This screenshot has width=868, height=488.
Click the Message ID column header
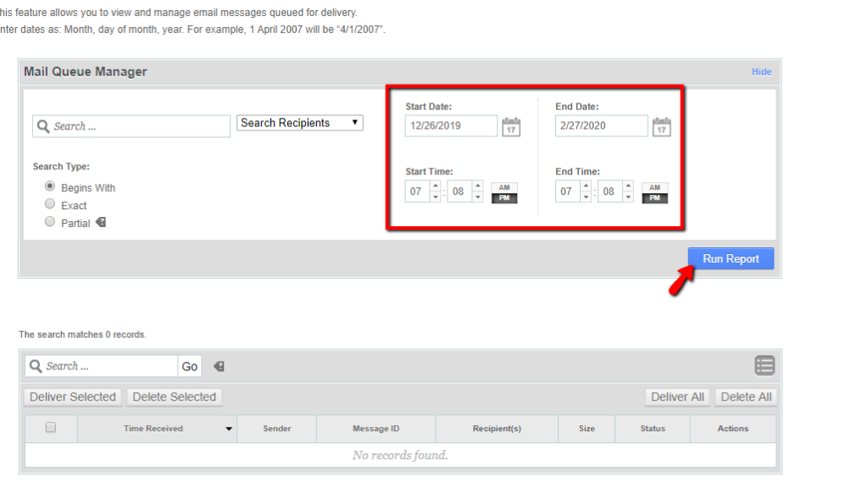pos(376,429)
